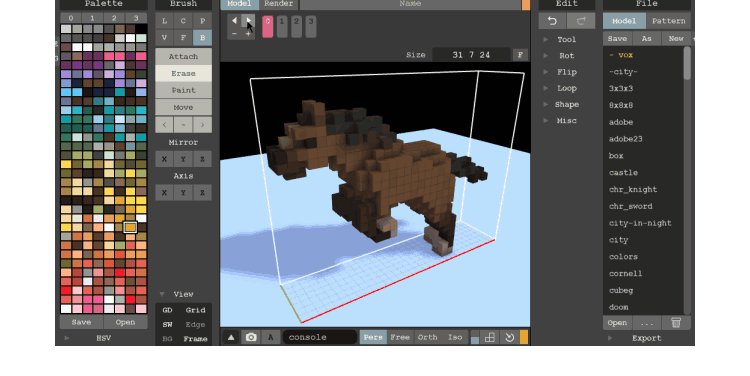Expand the Shape section in Edit panel
Screen dimensions: 750x376
pyautogui.click(x=566, y=104)
